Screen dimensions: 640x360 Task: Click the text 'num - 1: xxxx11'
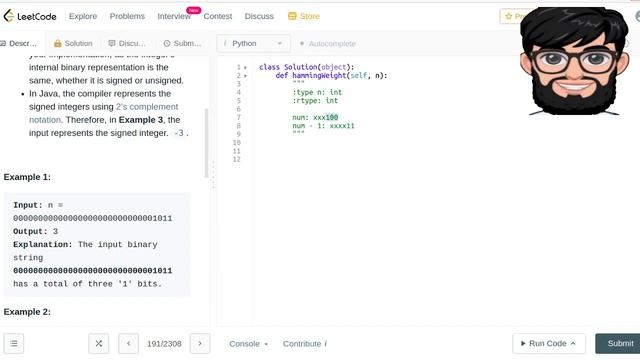click(x=323, y=126)
